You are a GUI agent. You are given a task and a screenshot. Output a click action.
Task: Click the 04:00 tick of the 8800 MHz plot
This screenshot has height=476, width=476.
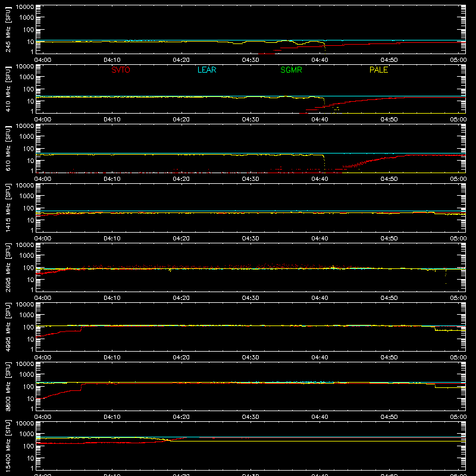(43, 417)
